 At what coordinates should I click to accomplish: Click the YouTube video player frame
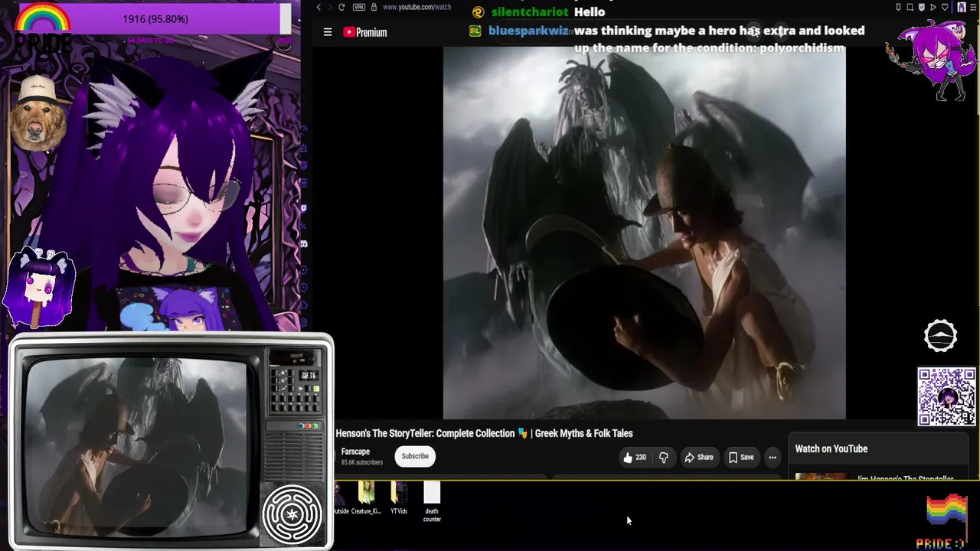coord(645,233)
